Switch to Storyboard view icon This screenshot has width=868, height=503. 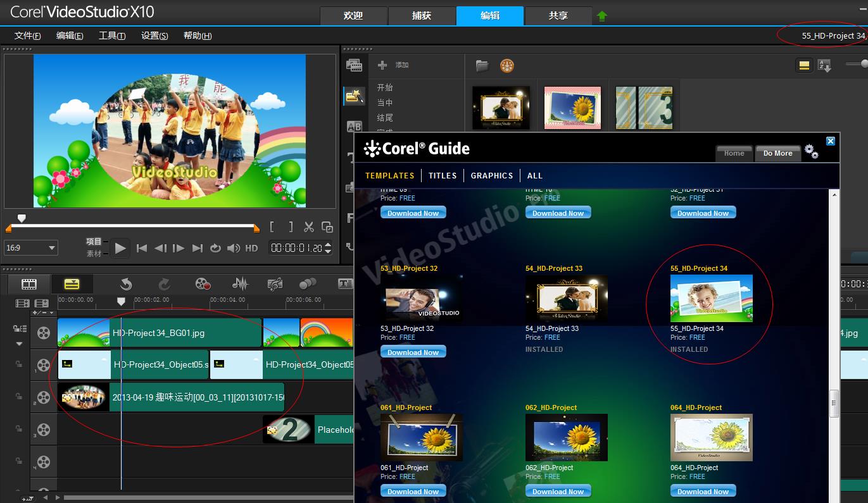coord(29,284)
